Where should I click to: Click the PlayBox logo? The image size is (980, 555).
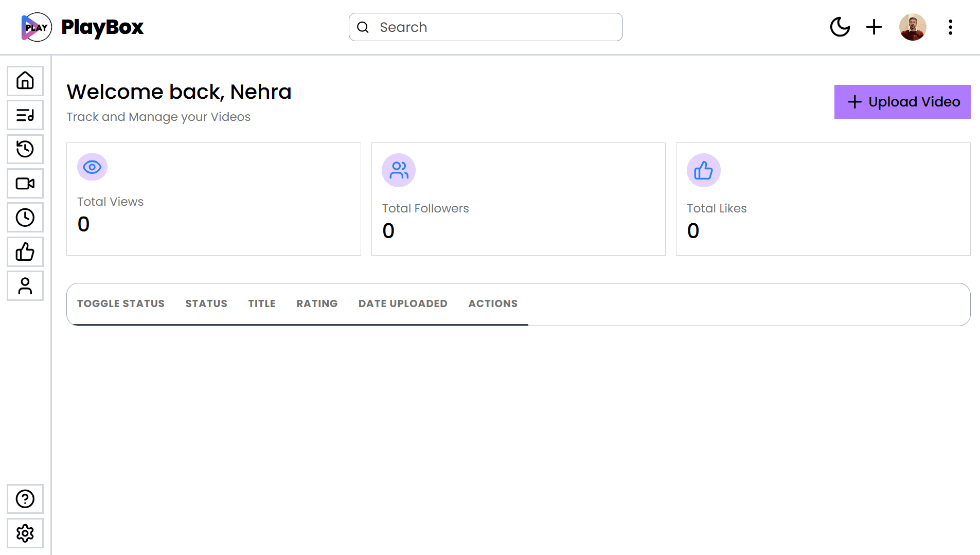(x=36, y=27)
